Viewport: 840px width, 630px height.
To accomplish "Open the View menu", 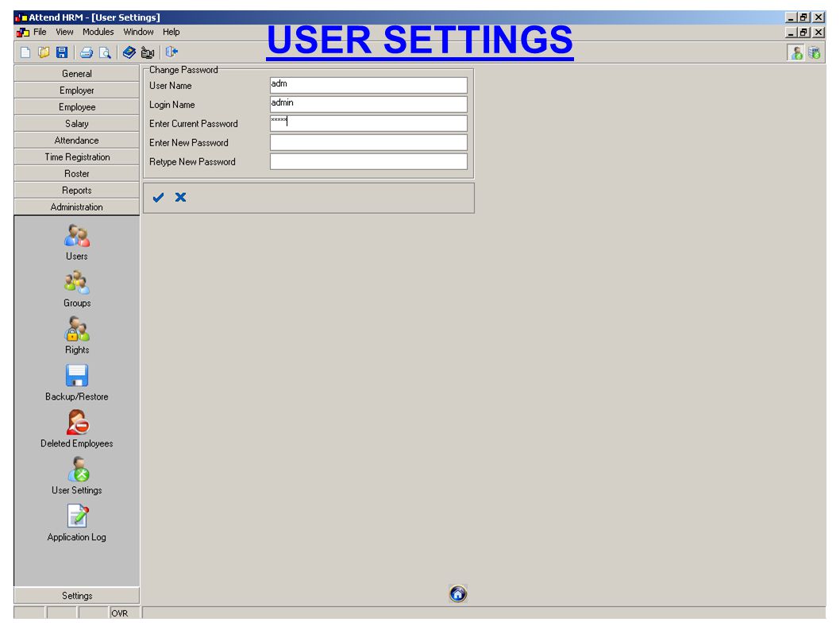I will click(x=64, y=32).
